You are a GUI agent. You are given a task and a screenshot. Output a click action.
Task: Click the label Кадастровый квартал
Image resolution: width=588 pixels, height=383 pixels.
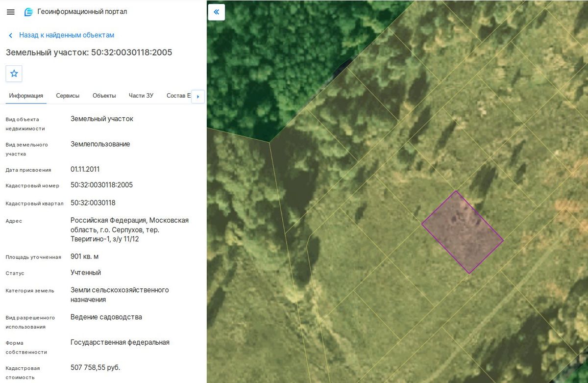click(x=35, y=204)
